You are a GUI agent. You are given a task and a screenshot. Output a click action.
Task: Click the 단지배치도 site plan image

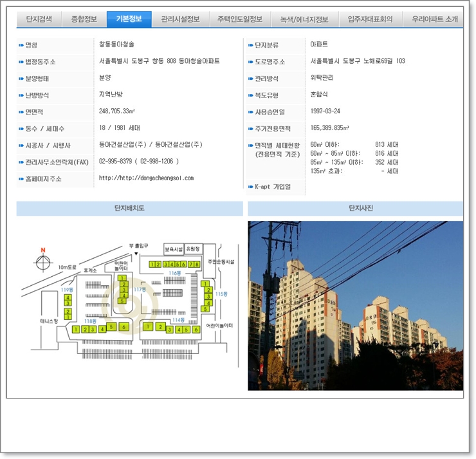tap(130, 304)
